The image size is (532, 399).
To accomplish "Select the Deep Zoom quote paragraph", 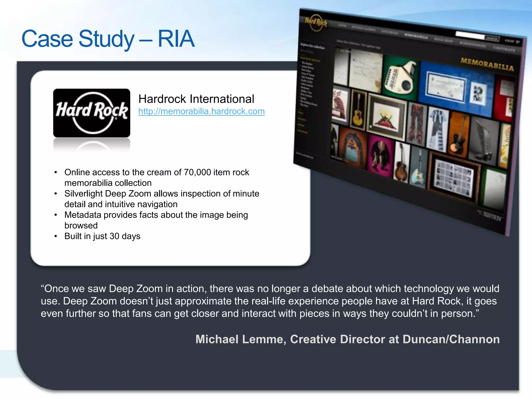I will coord(270,301).
